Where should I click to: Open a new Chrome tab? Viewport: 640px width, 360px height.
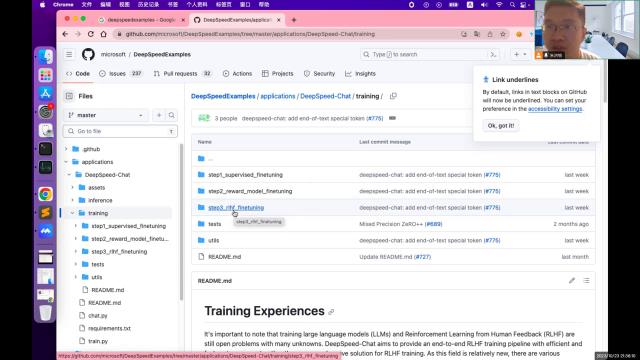pos(293,20)
